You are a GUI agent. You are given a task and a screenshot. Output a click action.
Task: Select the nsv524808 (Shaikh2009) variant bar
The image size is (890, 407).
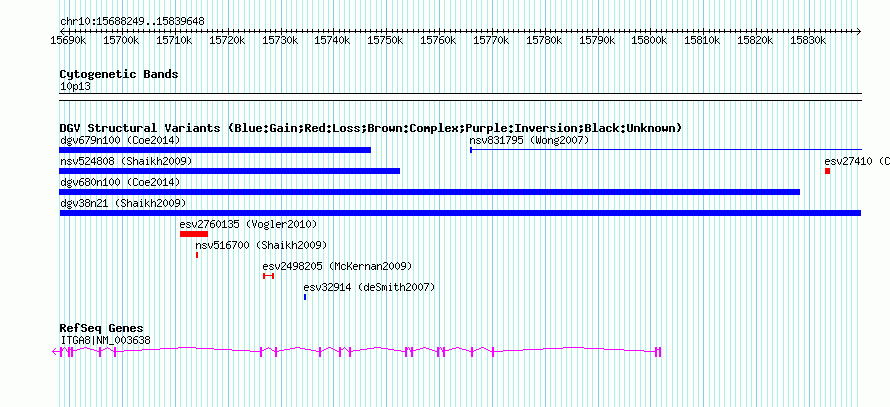229,171
